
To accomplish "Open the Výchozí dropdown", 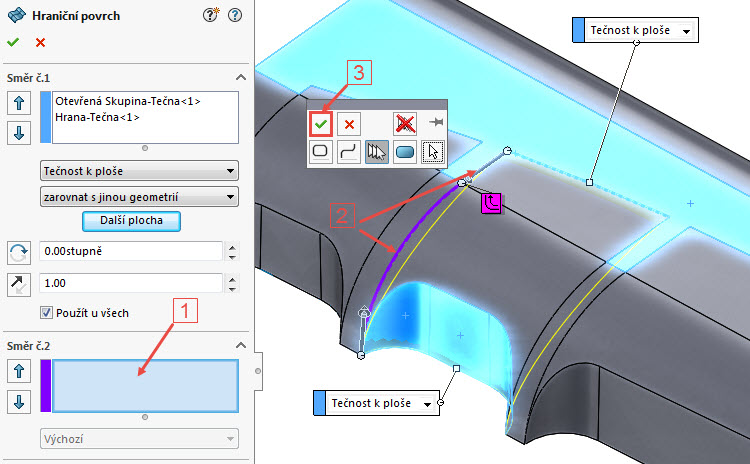I will tap(139, 439).
